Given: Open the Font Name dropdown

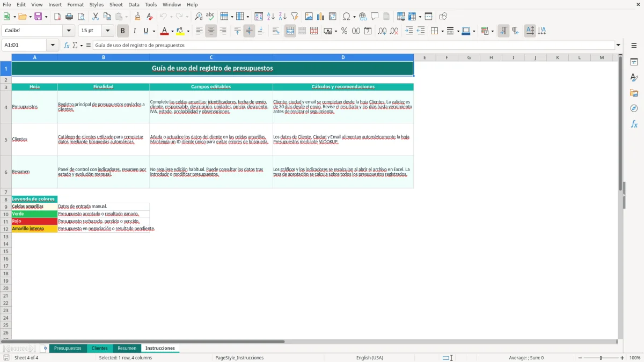Looking at the screenshot, I should pos(69,31).
